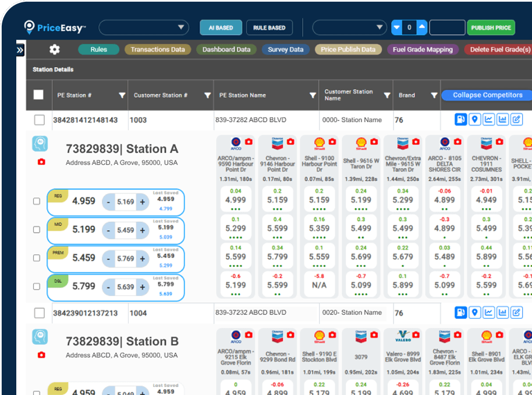Open the Price Publish Data tab
532x395 pixels.
348,50
